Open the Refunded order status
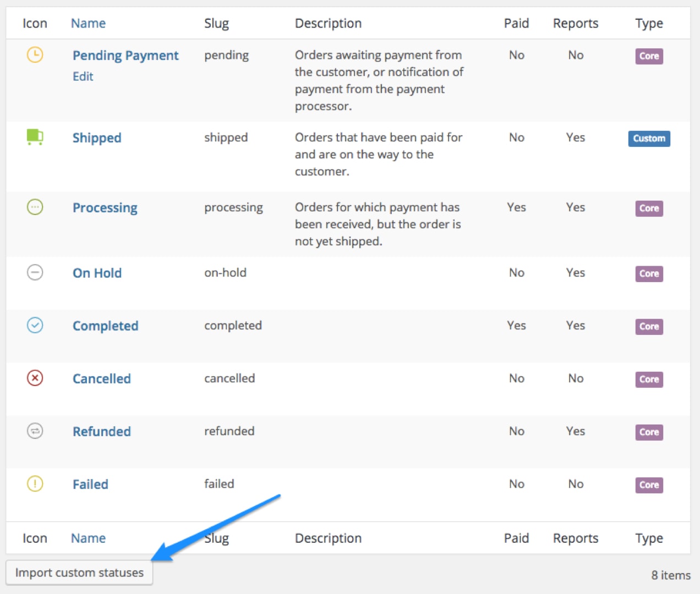 pyautogui.click(x=102, y=432)
